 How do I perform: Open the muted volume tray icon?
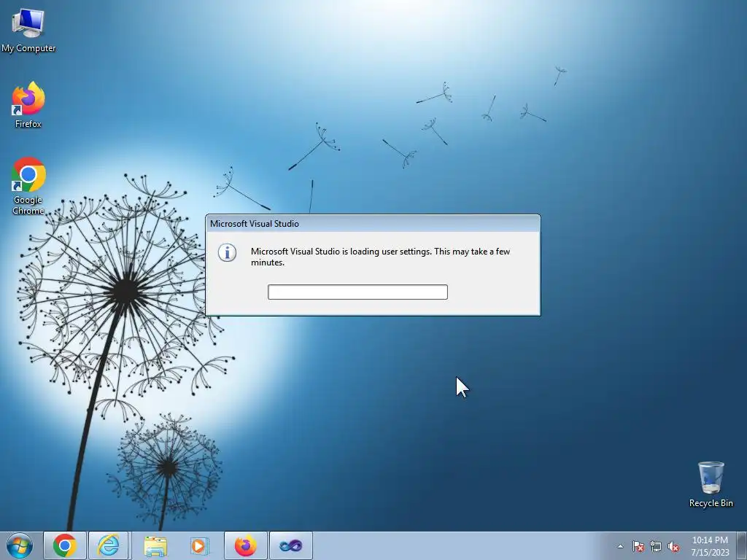pyautogui.click(x=673, y=546)
